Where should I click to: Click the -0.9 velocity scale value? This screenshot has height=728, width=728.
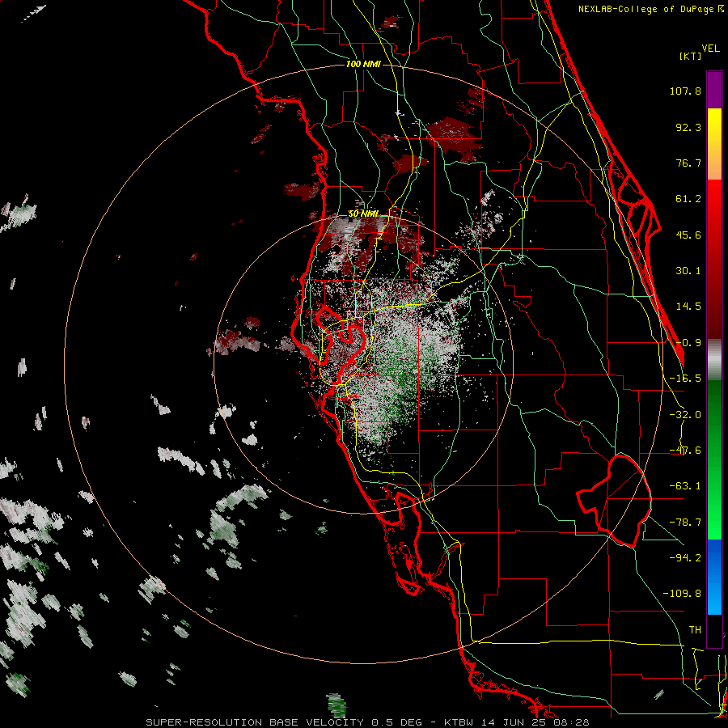tap(688, 343)
